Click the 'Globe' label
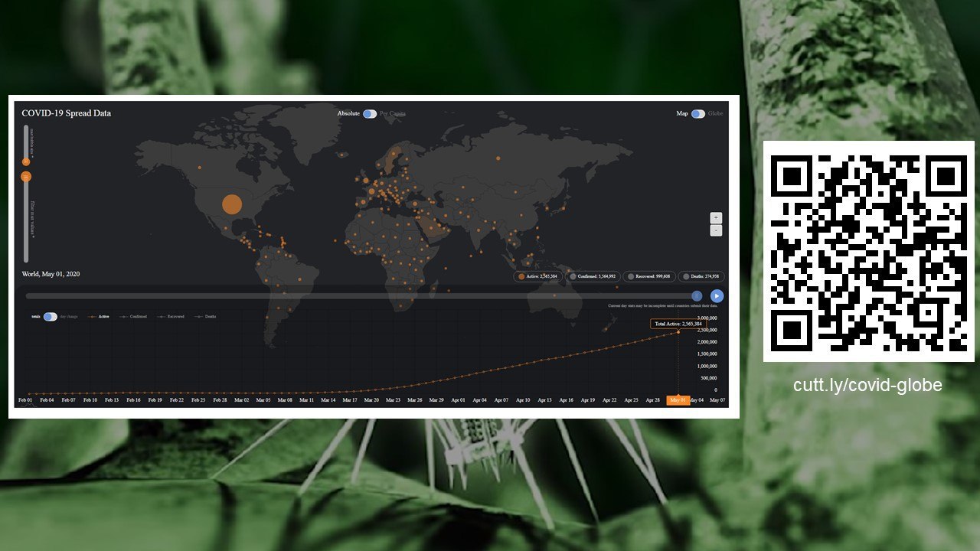980x551 pixels. click(715, 113)
